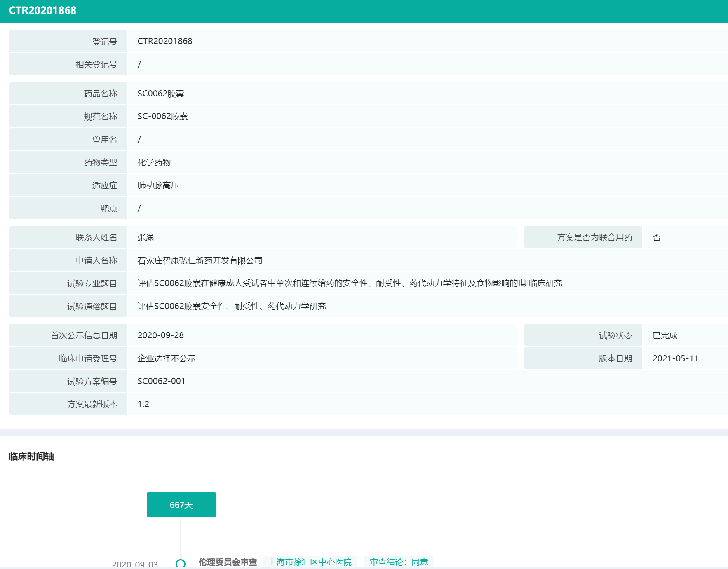This screenshot has height=569, width=728.
Task: Click the 审查结论：同意 tag
Action: pos(399,562)
